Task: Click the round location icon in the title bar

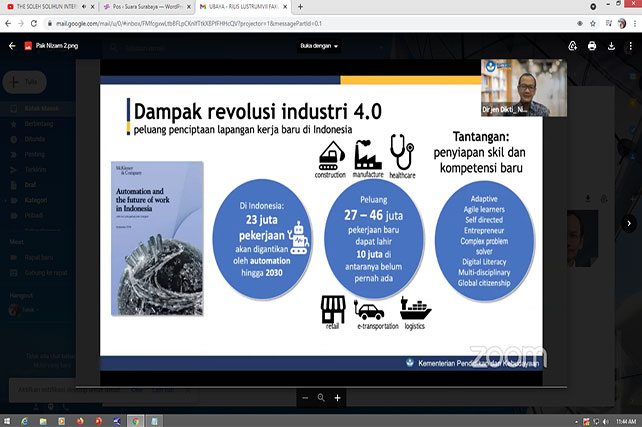Action: tap(593, 7)
